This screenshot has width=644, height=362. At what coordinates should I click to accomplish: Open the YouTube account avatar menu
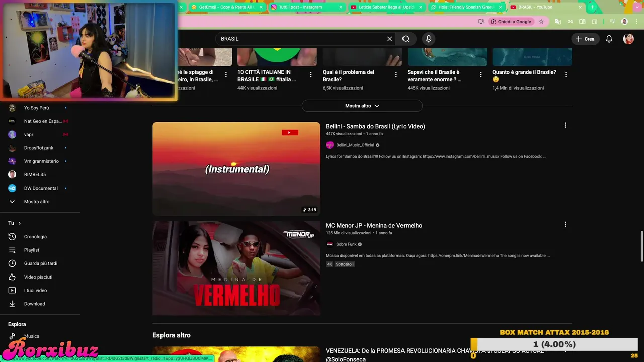tap(628, 39)
